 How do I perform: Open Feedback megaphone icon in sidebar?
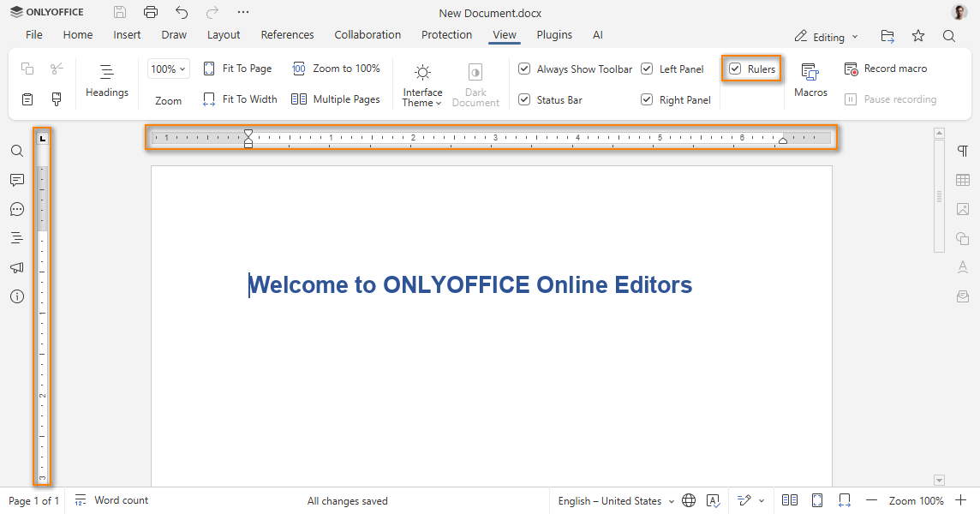[17, 267]
